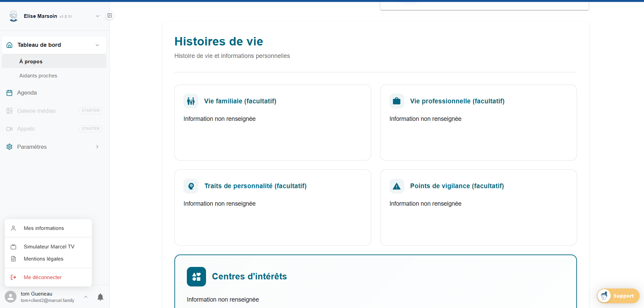Image resolution: width=644 pixels, height=308 pixels.
Task: Click the Traits de personnalité head icon
Action: 191,186
